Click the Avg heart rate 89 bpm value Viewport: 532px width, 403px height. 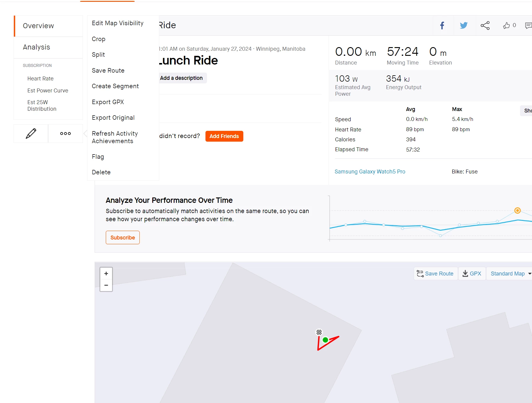(x=415, y=129)
